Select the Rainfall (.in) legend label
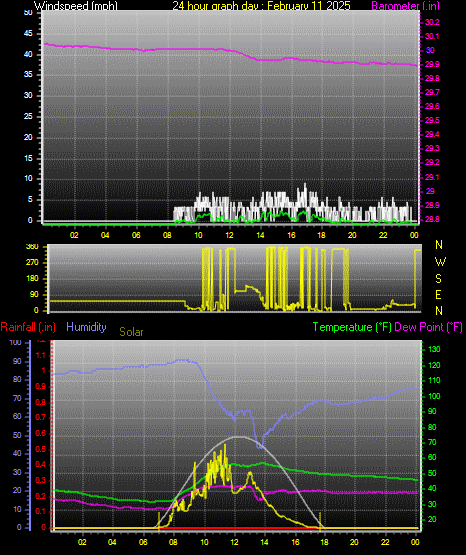This screenshot has width=466, height=555. tap(28, 327)
